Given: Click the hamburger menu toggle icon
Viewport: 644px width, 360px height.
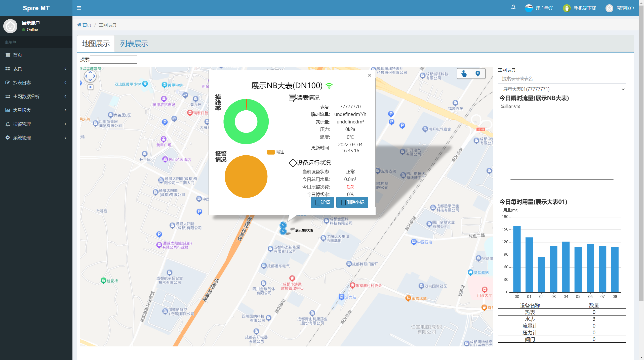Looking at the screenshot, I should pyautogui.click(x=79, y=8).
